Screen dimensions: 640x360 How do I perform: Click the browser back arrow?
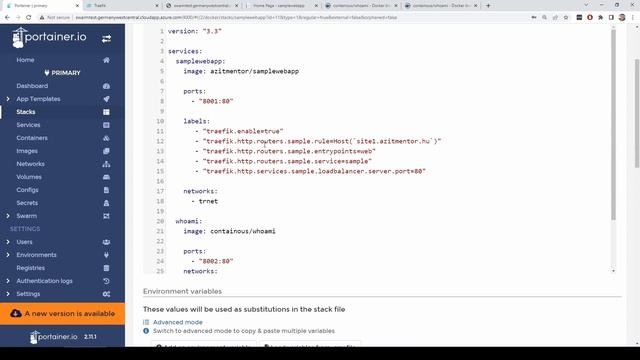(7, 18)
